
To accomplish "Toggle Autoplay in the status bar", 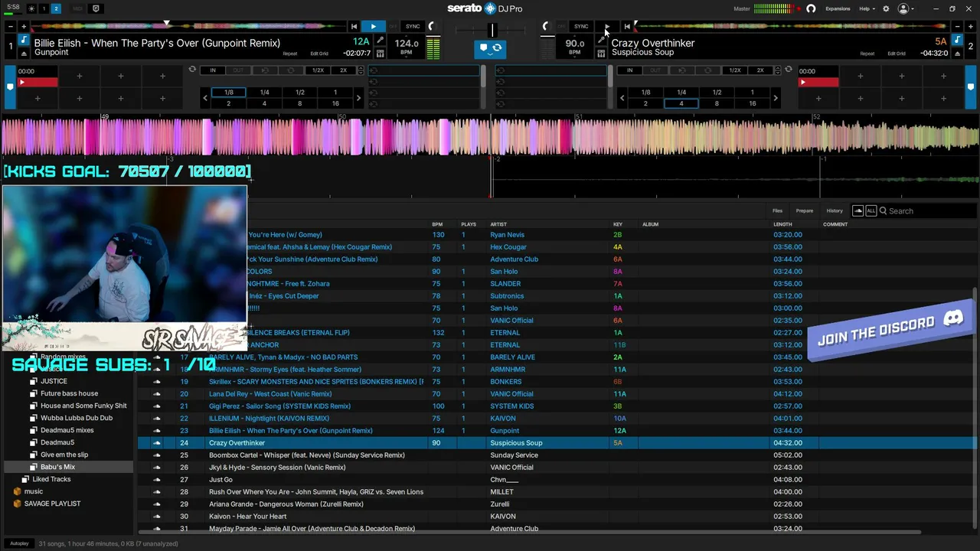I will click(20, 543).
